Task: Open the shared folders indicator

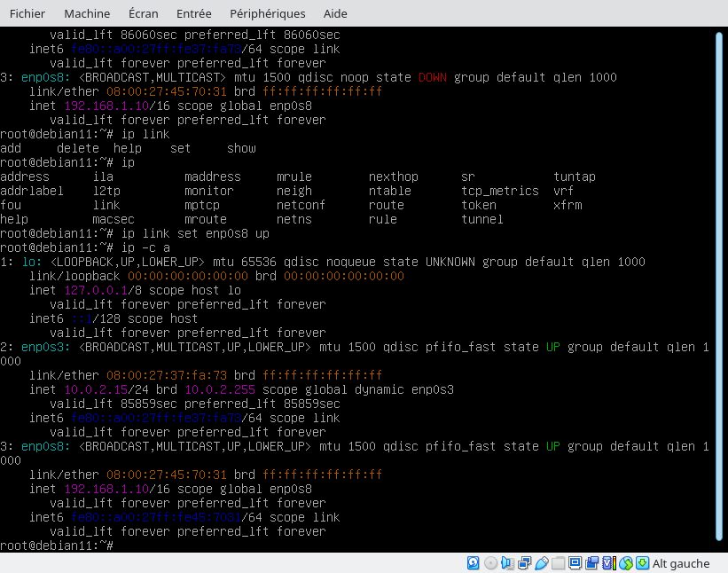Action: tap(558, 563)
